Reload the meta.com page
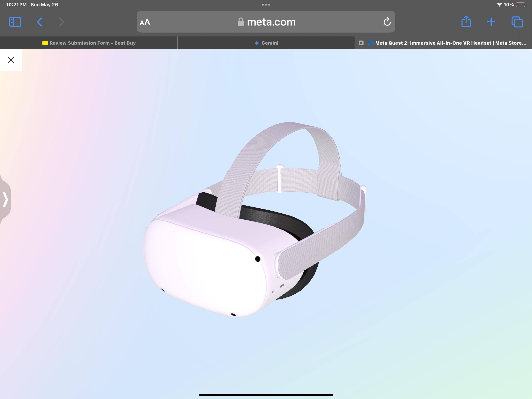532x399 pixels. [x=387, y=22]
